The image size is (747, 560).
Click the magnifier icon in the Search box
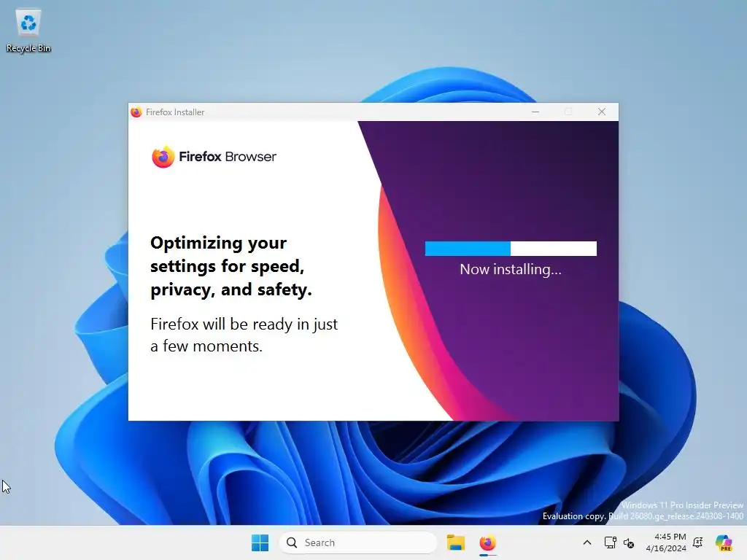point(292,542)
